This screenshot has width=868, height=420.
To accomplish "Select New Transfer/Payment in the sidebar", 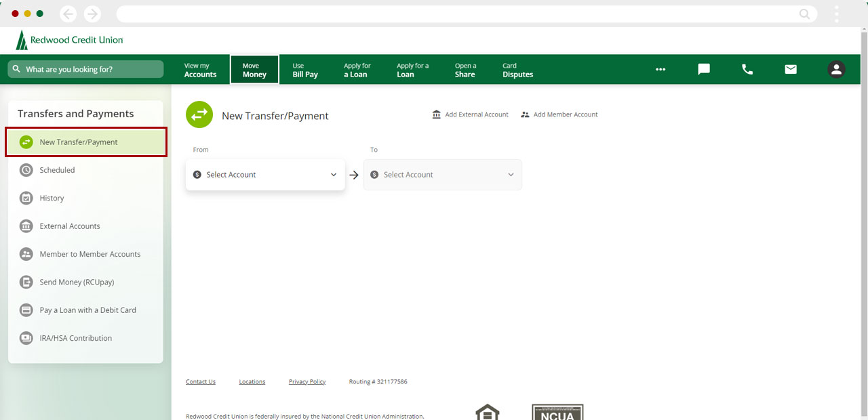I will pos(86,142).
